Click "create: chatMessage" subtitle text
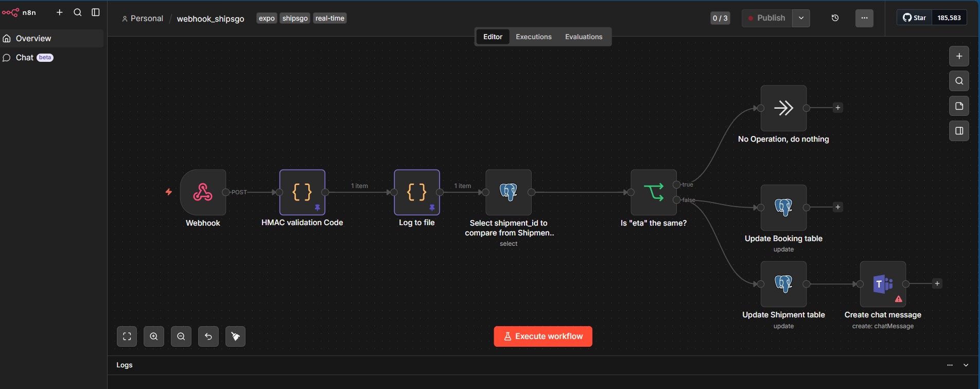Image resolution: width=980 pixels, height=389 pixels. click(883, 326)
